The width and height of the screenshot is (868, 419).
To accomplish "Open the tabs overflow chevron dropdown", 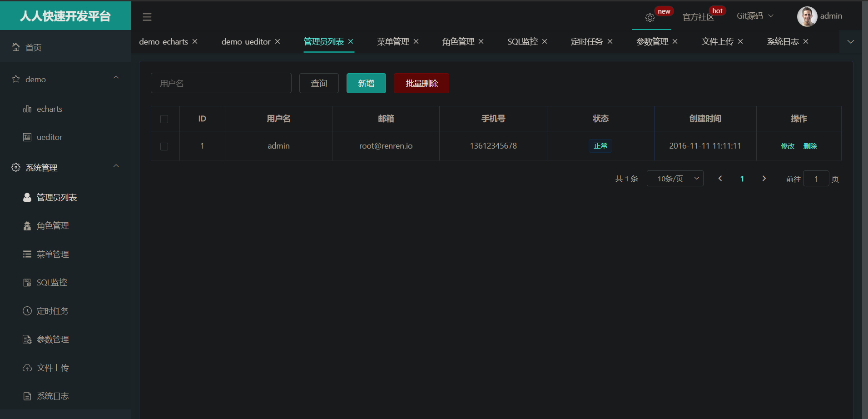I will tap(851, 42).
